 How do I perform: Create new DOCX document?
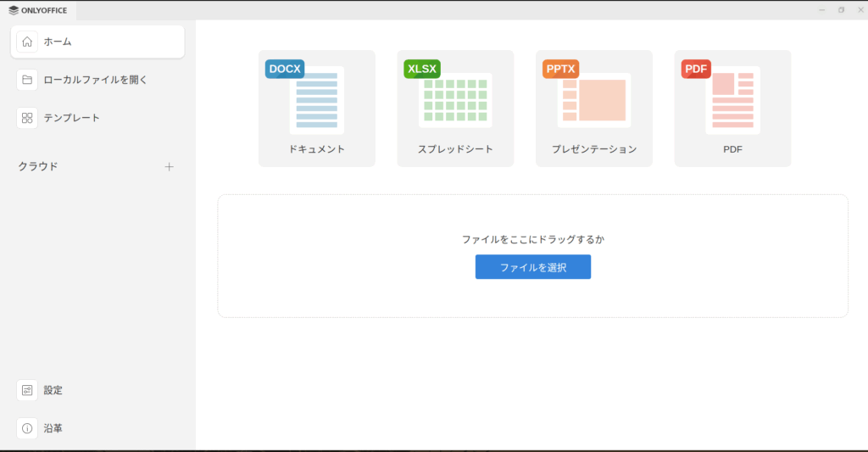point(317,109)
